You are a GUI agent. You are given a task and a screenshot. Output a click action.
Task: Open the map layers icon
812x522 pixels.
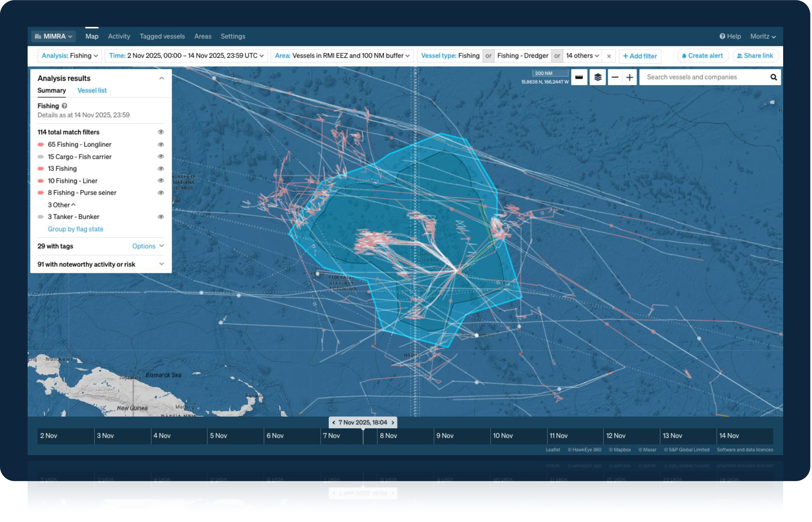[599, 77]
